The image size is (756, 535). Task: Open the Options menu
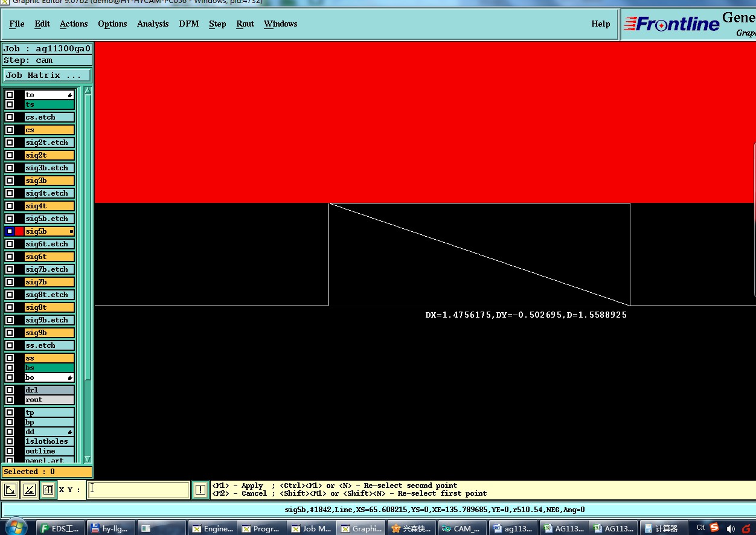[x=112, y=24]
